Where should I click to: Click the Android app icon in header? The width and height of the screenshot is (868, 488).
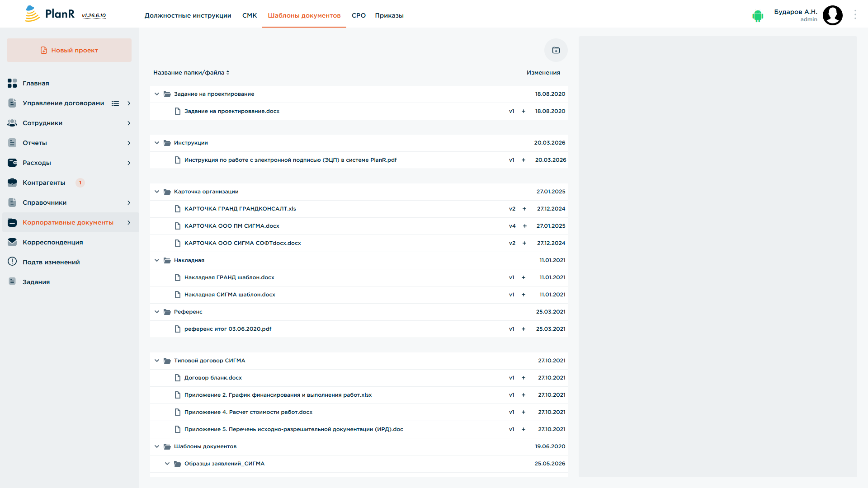pyautogui.click(x=758, y=16)
